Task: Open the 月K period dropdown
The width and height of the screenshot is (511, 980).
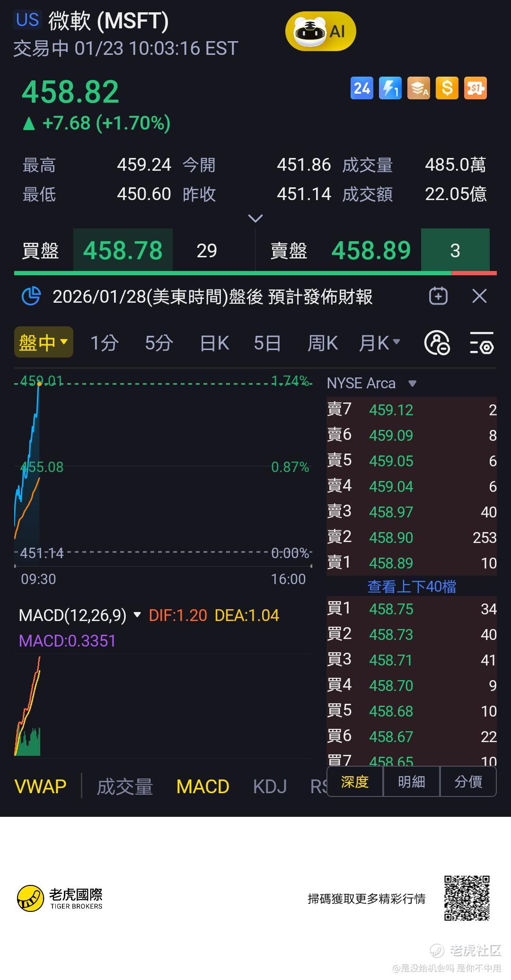Action: pos(379,343)
